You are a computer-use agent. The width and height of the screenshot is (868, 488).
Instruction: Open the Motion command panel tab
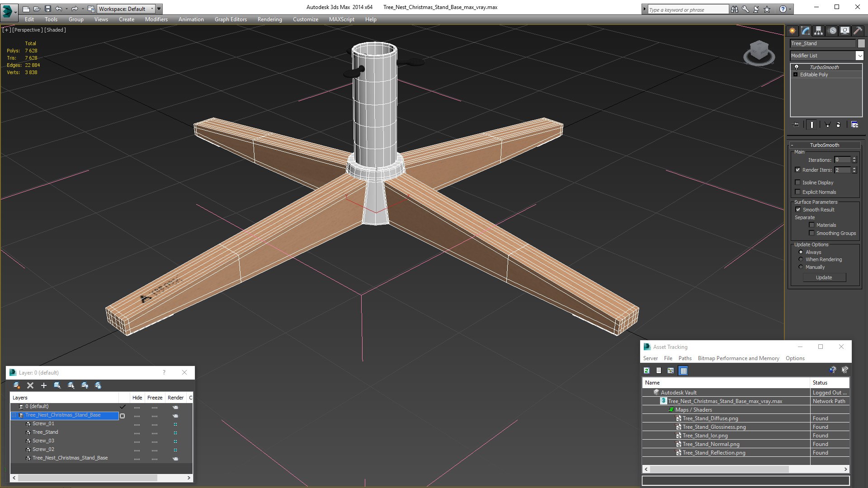832,31
